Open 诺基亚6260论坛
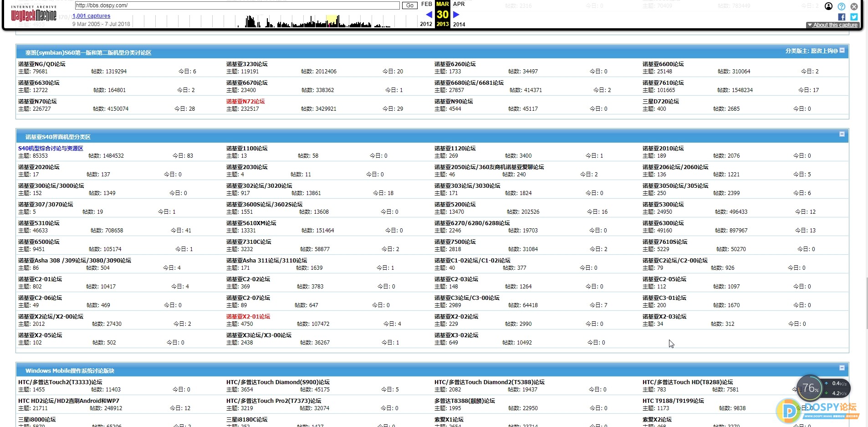This screenshot has height=427, width=868. (455, 64)
